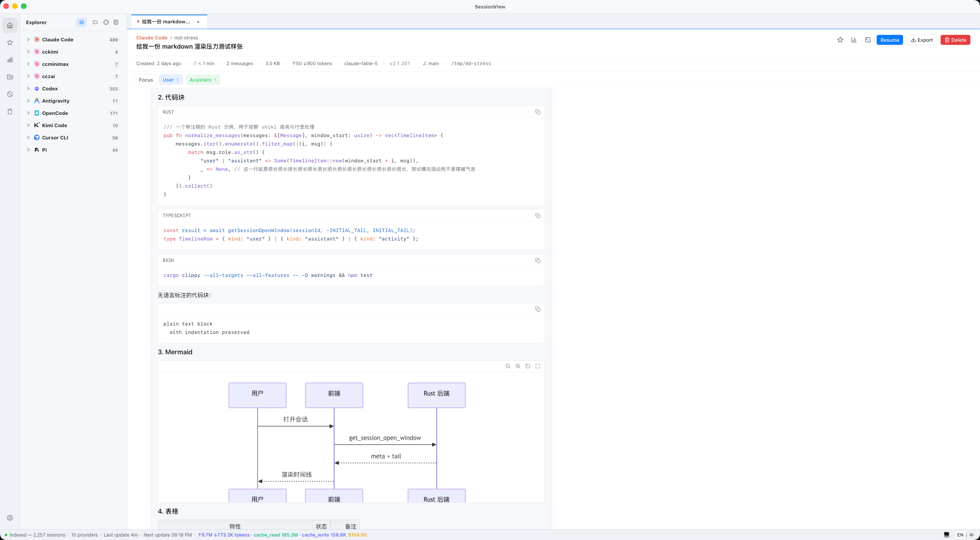Toggle the Focus filter
The width and height of the screenshot is (980, 540).
[x=146, y=80]
